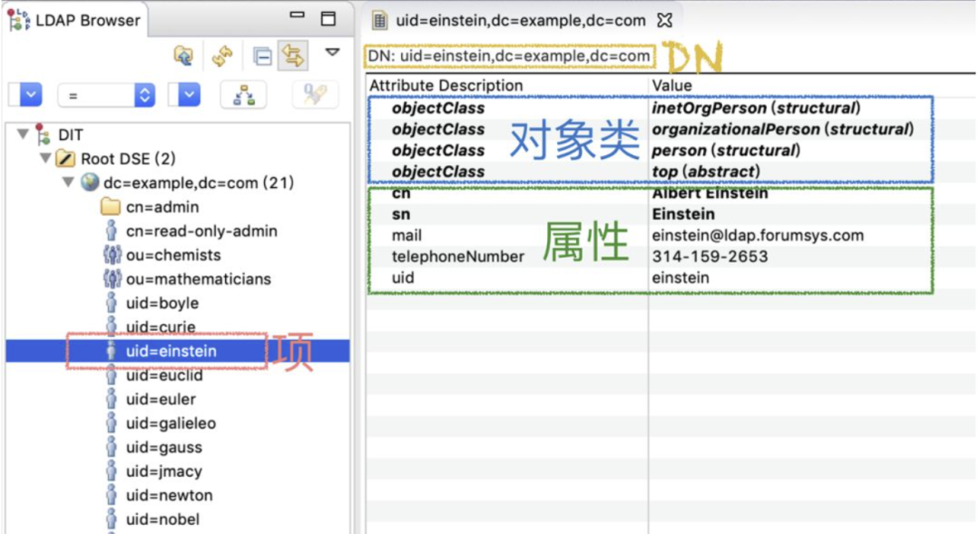
Task: Click the person icon of cn=read-only-admin
Action: (112, 231)
